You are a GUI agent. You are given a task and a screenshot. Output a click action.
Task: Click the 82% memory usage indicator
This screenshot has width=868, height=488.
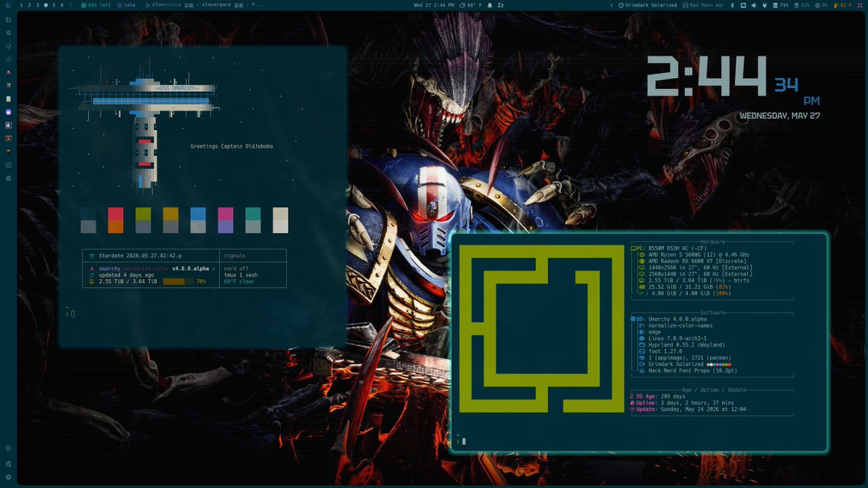pos(802,5)
